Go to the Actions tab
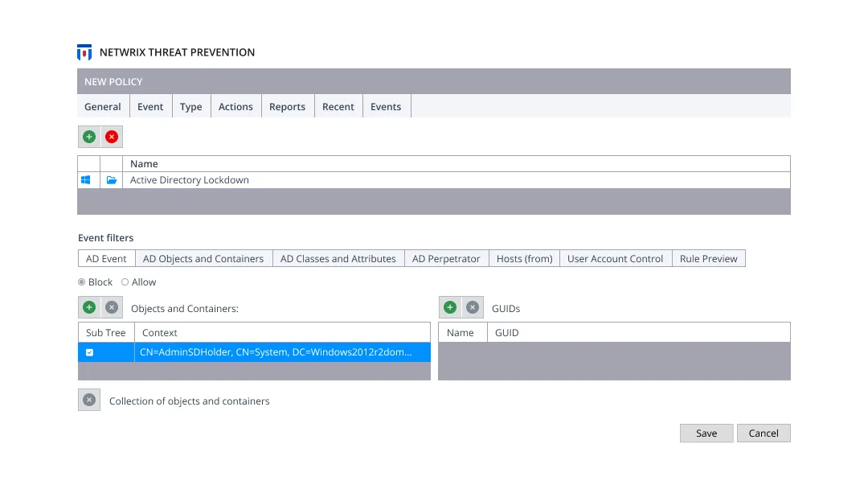Viewport: 868px width, 489px height. [235, 106]
